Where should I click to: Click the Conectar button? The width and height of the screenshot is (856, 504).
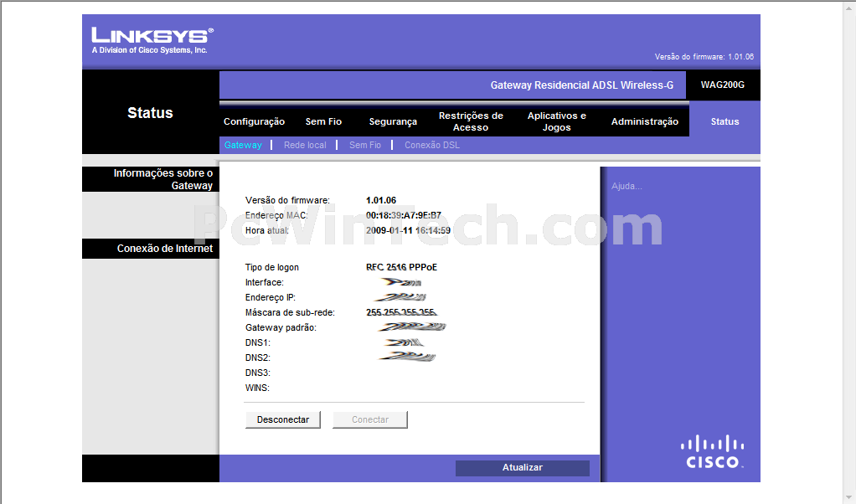point(370,419)
